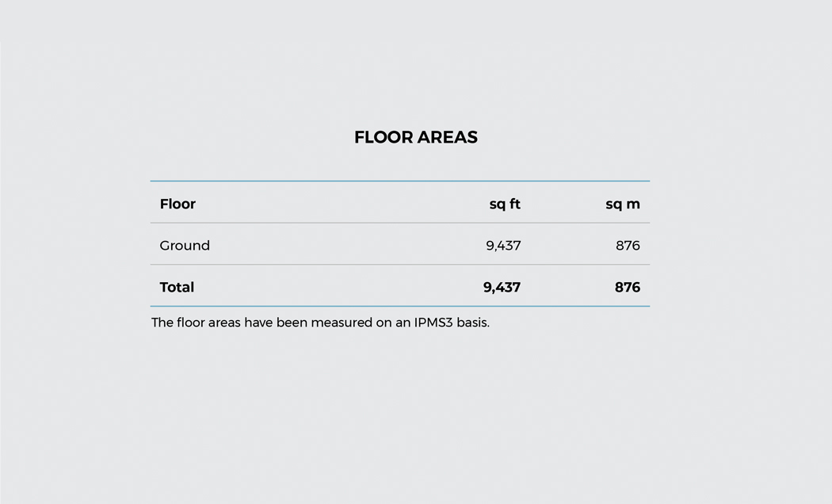
Task: Click the Ground sq m value 876
Action: (628, 246)
